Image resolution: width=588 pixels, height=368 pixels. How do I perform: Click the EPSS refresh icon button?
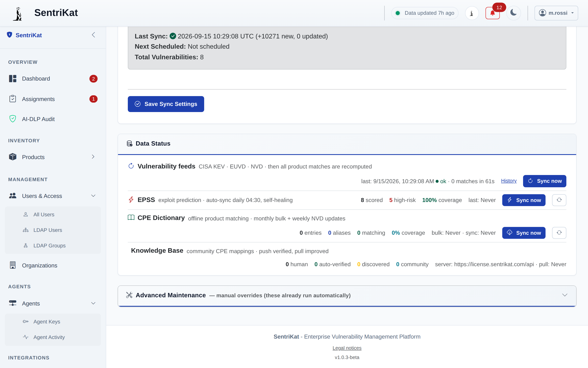coord(559,200)
